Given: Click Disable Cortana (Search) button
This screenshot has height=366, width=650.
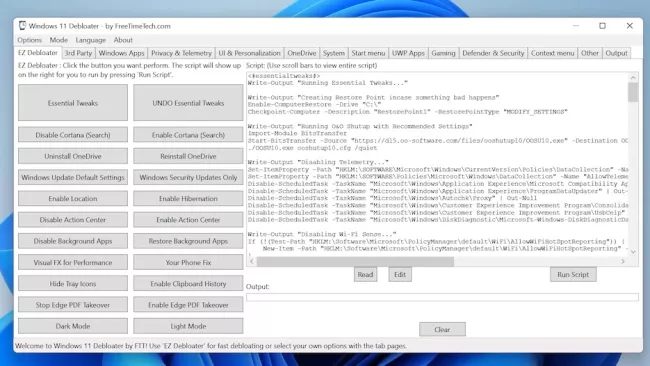Looking at the screenshot, I should pos(73,135).
